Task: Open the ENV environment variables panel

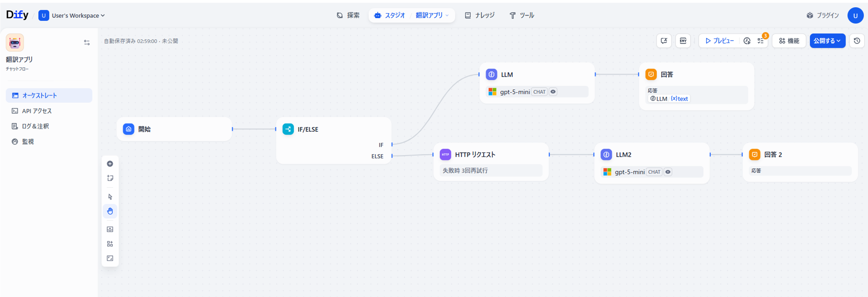Action: [683, 41]
